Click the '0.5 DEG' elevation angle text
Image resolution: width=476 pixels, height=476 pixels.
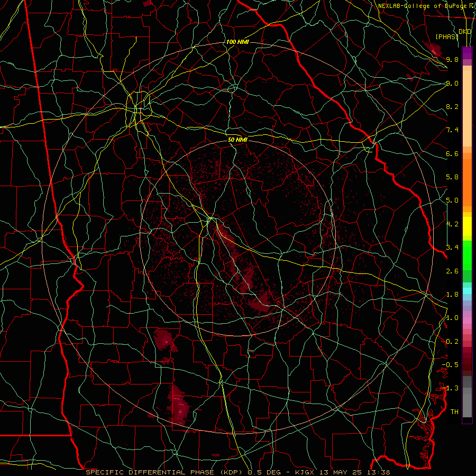click(264, 472)
